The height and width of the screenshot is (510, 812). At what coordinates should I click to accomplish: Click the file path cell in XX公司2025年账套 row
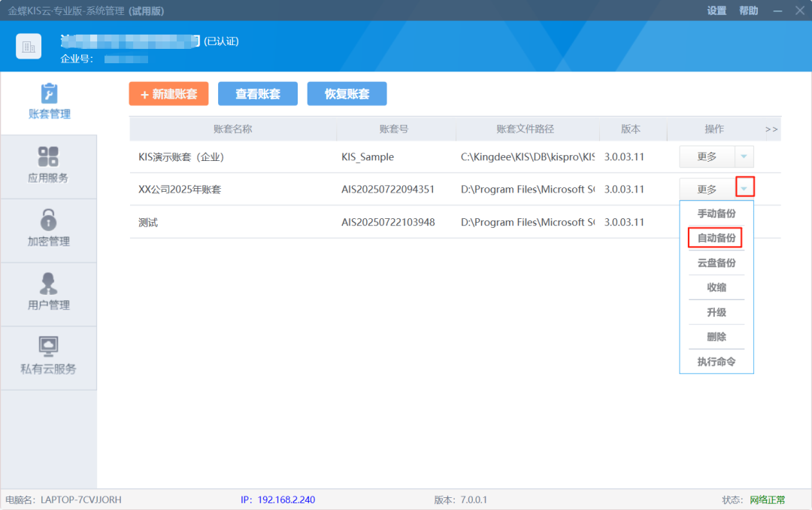click(x=528, y=190)
